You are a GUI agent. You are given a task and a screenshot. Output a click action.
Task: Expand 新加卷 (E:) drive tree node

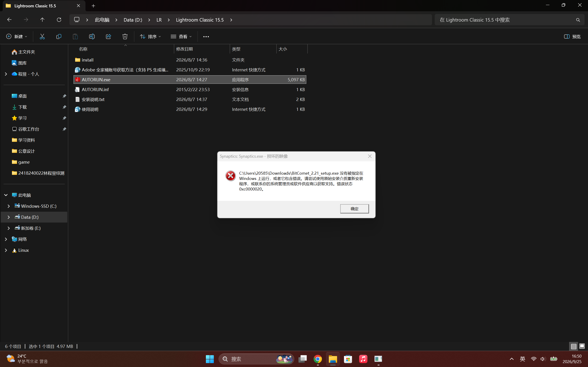pos(9,228)
